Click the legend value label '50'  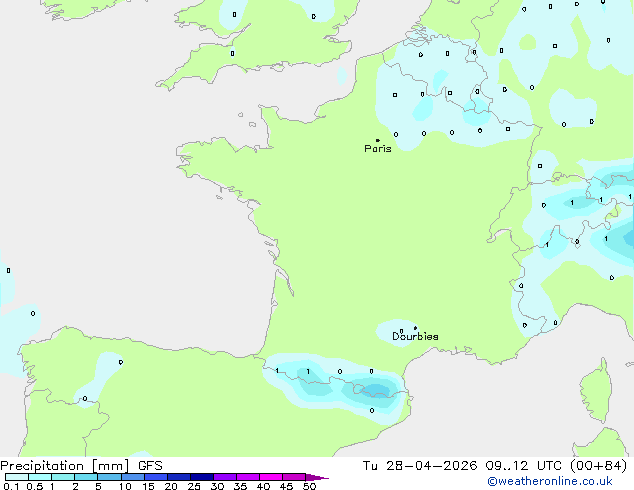pos(309,486)
